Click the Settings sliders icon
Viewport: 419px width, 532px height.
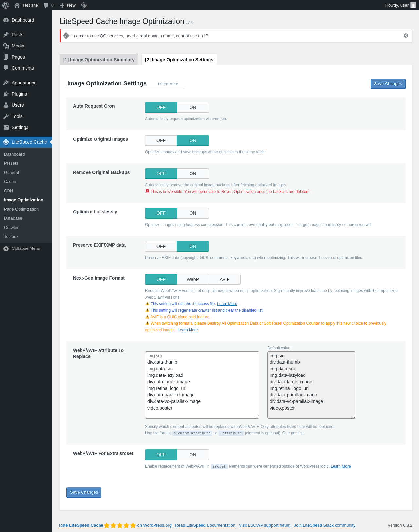[x=6, y=127]
